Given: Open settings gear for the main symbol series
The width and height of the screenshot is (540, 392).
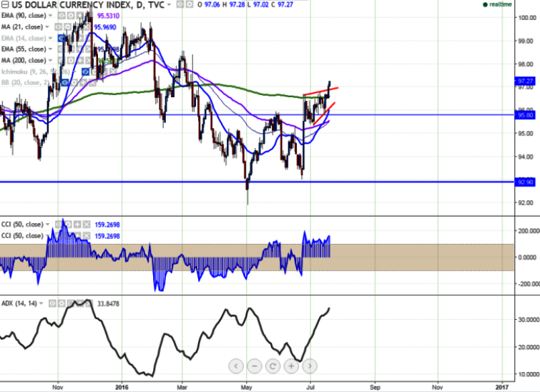Looking at the screenshot, I should (x=190, y=4).
